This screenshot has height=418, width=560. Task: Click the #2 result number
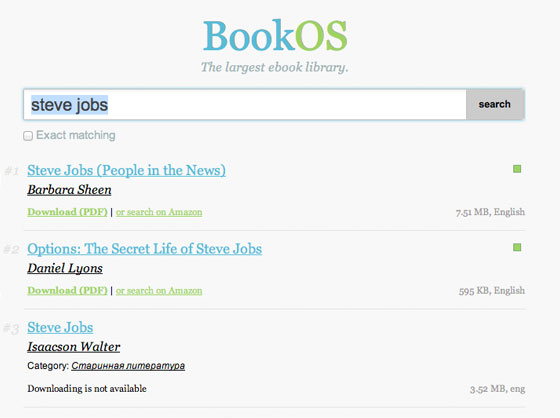(x=11, y=249)
